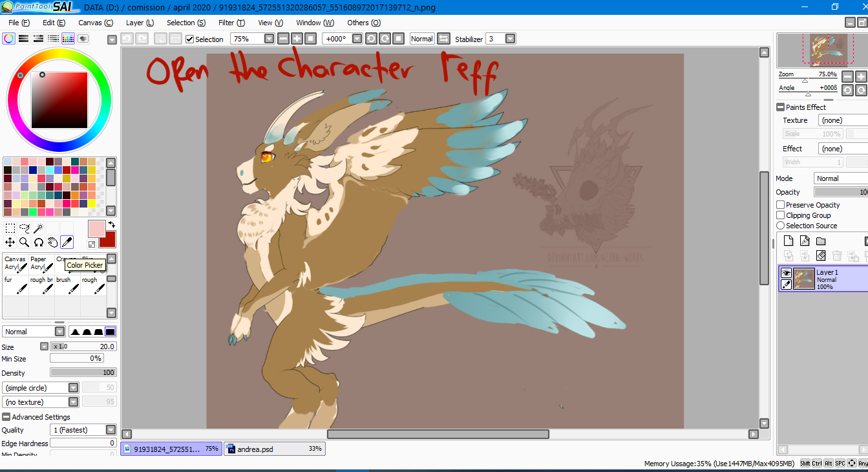This screenshot has width=868, height=472.
Task: Swap foreground and background colors
Action: click(111, 224)
